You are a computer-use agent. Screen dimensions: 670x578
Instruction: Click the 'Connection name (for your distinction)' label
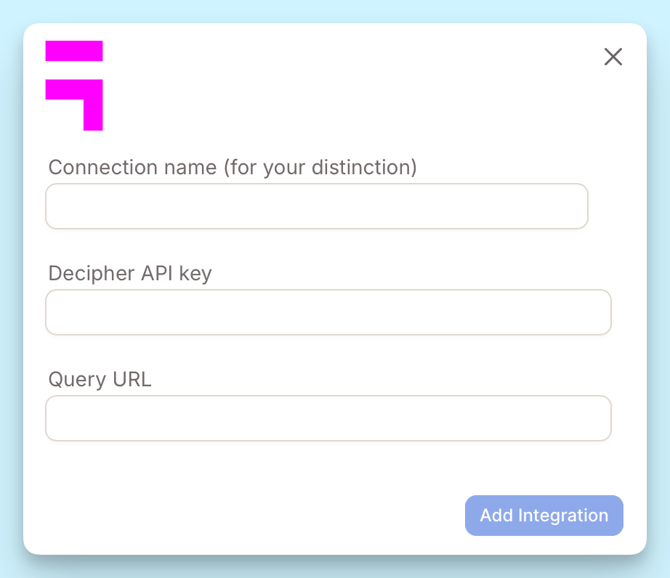(232, 167)
